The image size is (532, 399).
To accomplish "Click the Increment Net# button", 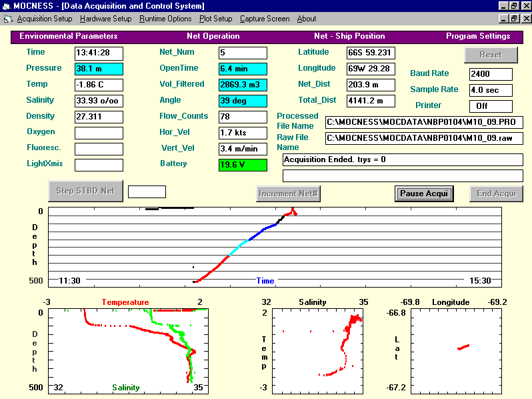I will (x=288, y=193).
